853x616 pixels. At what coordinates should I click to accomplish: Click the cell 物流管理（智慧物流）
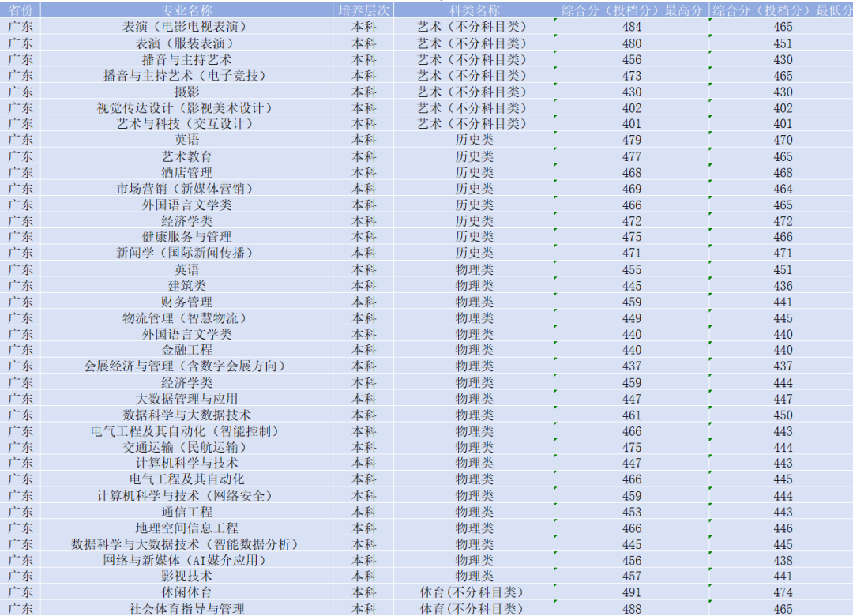tap(186, 317)
